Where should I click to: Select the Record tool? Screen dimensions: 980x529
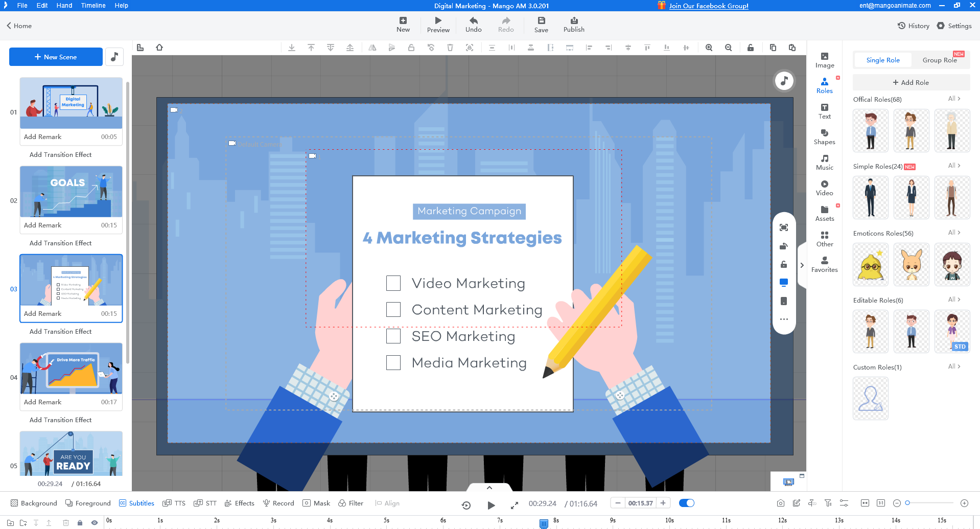point(278,503)
